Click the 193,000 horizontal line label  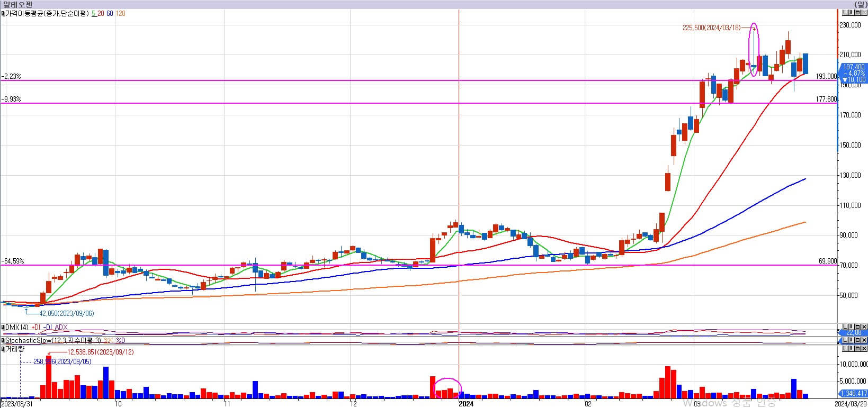(x=826, y=77)
